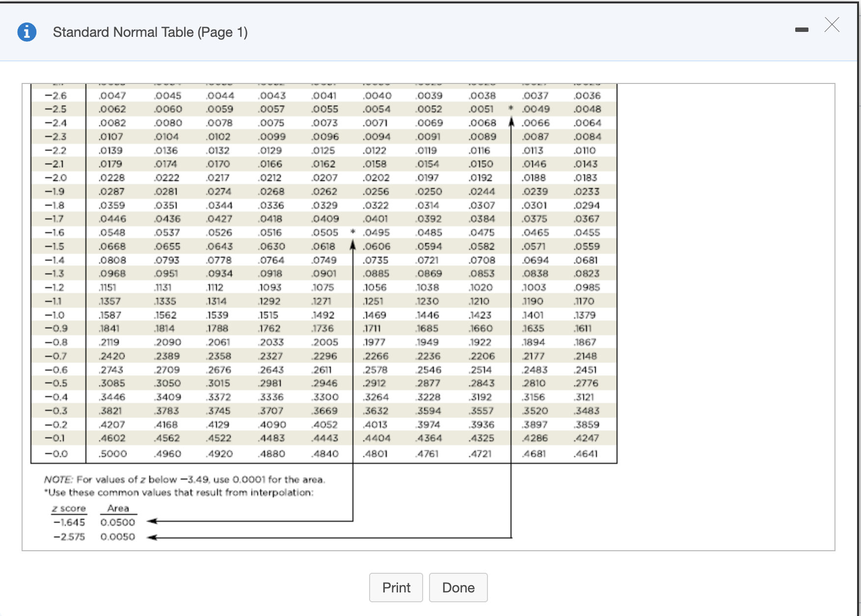Select the area value 0.0500

click(x=118, y=522)
